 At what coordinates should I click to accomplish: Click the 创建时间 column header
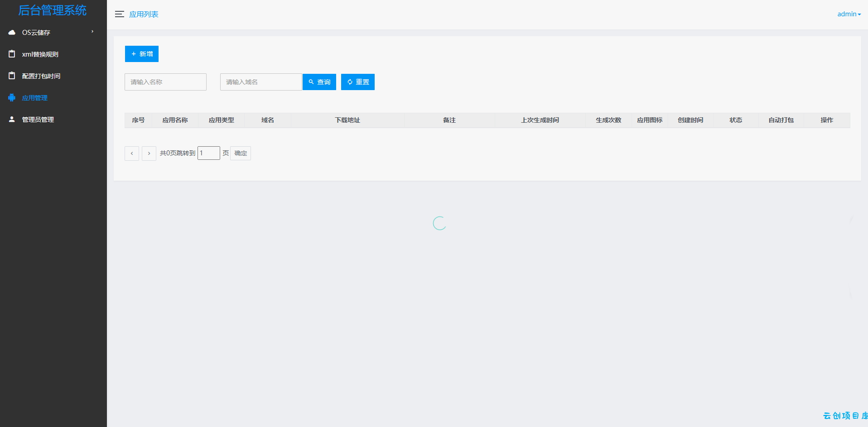pyautogui.click(x=690, y=120)
